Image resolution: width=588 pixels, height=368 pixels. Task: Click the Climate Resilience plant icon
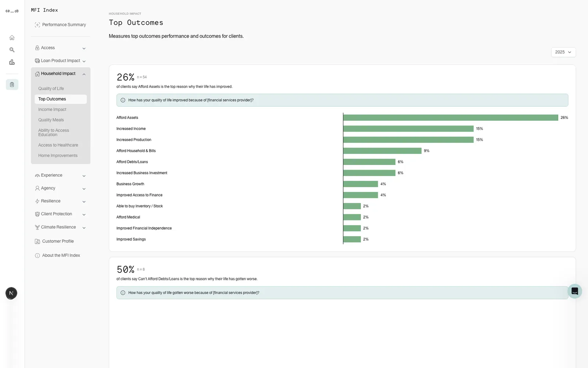tap(37, 227)
